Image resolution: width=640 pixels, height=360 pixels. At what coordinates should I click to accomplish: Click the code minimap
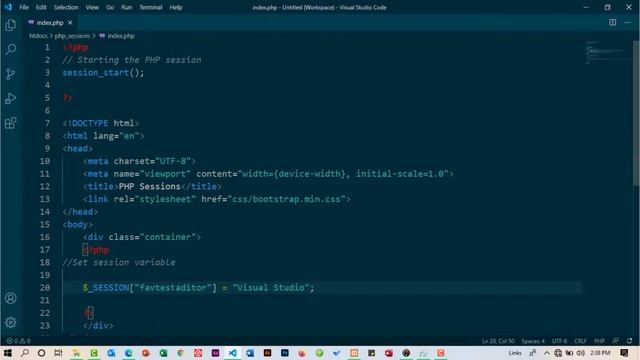[x=607, y=53]
